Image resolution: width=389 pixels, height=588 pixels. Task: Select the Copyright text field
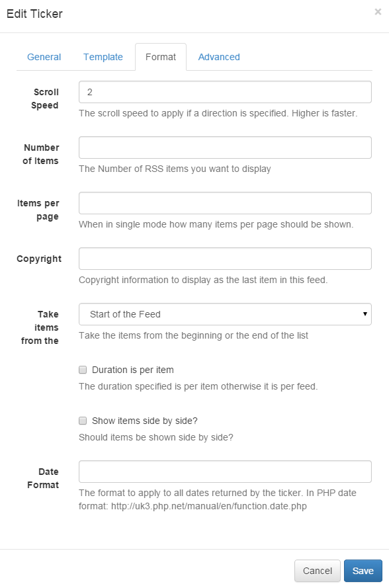click(x=225, y=258)
